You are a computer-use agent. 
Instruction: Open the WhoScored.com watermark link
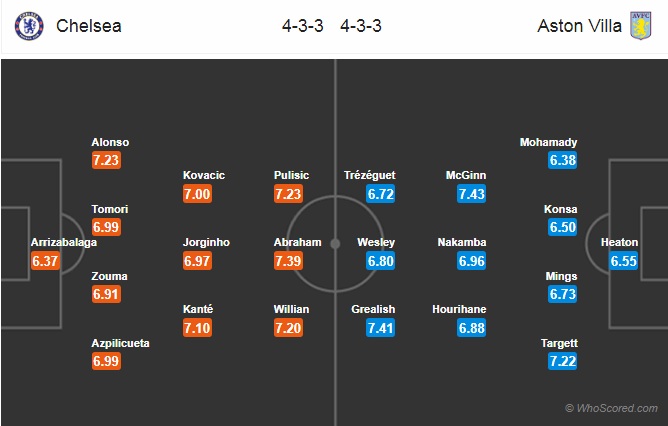point(611,408)
